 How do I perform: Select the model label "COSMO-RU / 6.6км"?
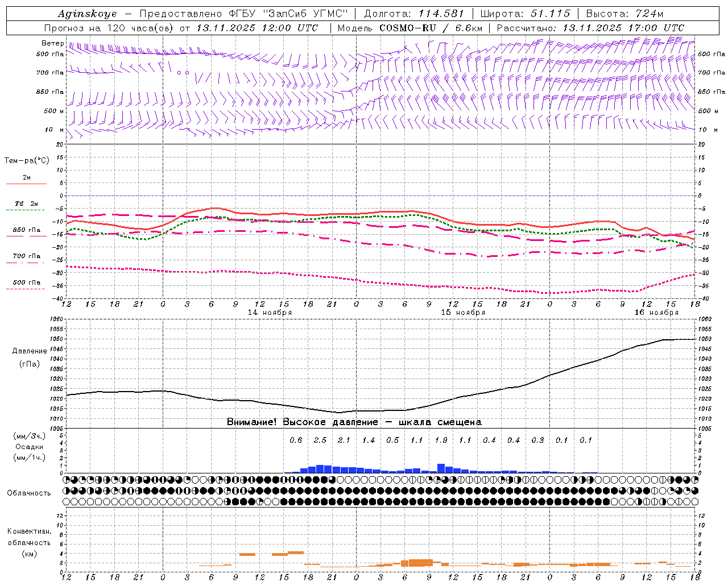coord(431,28)
